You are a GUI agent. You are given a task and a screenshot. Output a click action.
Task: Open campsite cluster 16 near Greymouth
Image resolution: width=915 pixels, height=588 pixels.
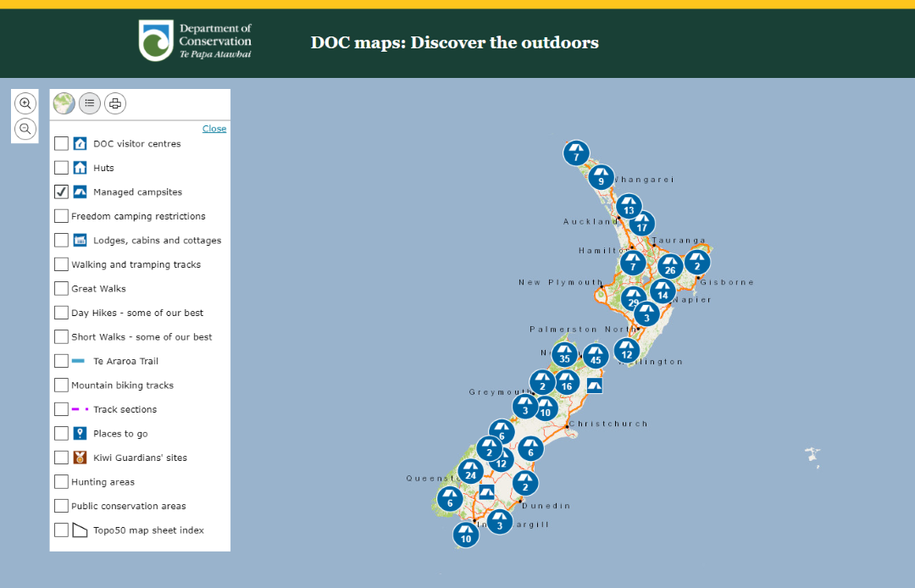click(x=567, y=383)
